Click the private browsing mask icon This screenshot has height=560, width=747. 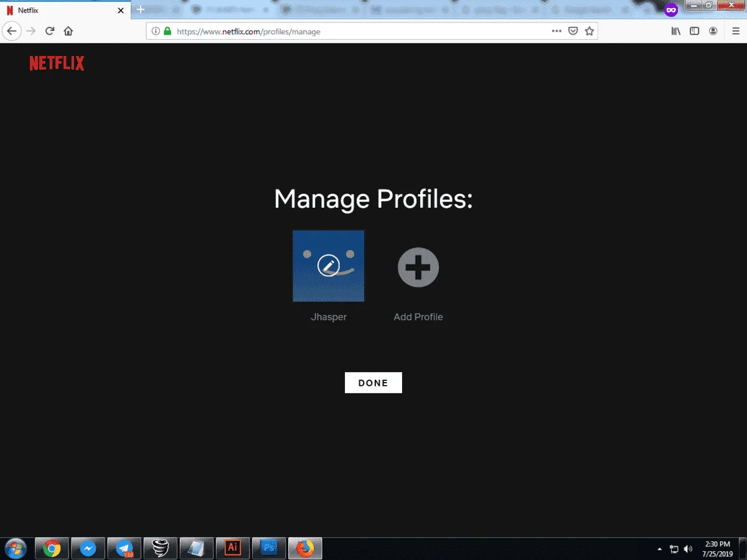tap(670, 10)
